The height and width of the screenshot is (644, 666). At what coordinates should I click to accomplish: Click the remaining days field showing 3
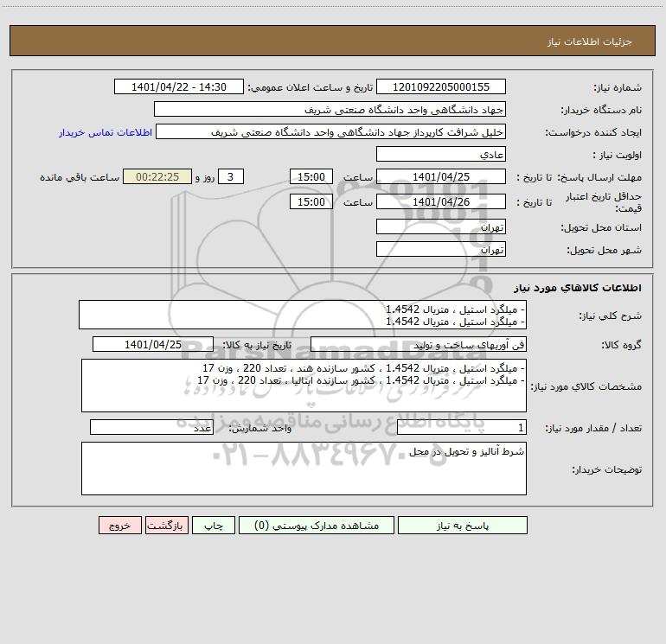coord(231,176)
